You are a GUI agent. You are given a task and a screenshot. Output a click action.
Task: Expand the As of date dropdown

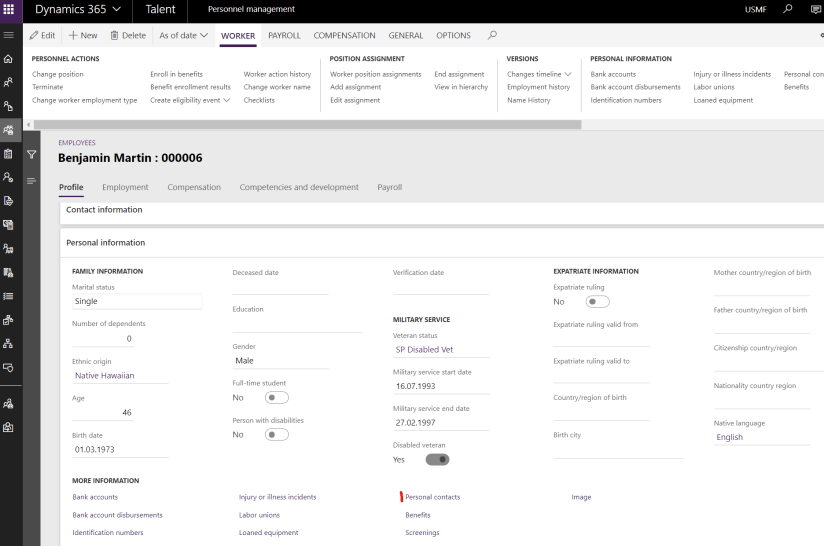coord(183,35)
